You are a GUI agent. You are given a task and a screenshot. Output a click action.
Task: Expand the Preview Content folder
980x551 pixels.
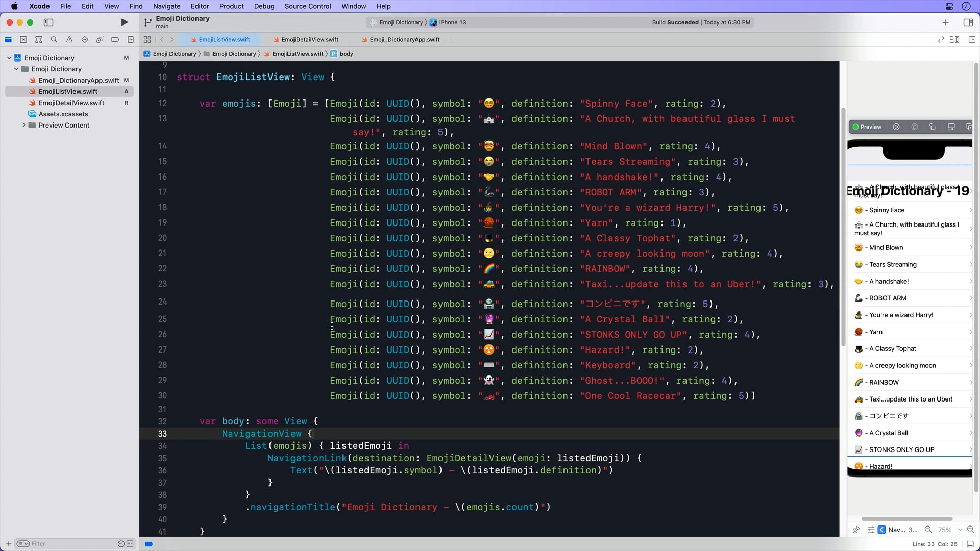23,126
